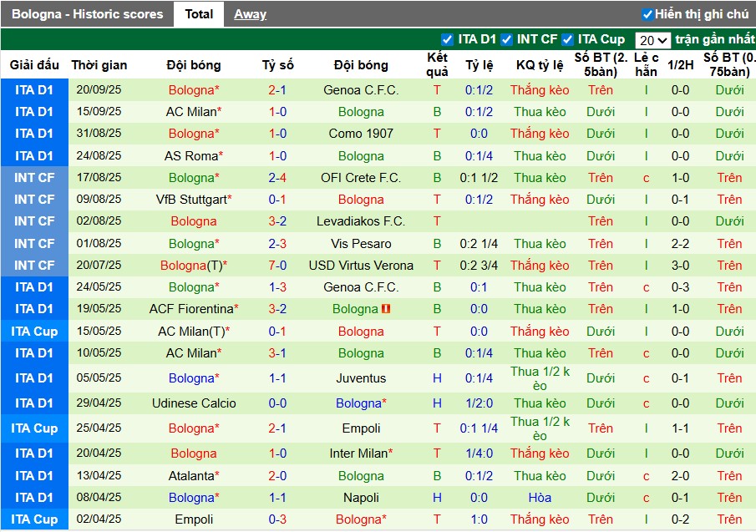Toggle the ITA Cup filter checkbox
756x532 pixels.
coord(568,39)
